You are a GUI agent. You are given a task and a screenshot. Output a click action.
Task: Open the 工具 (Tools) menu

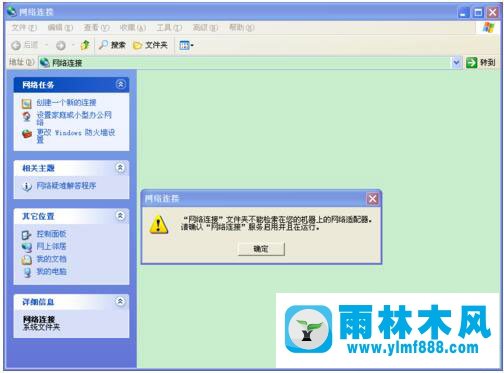(169, 27)
